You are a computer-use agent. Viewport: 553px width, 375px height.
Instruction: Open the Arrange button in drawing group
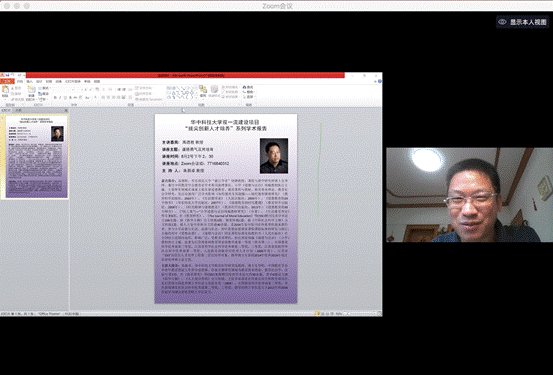[203, 92]
